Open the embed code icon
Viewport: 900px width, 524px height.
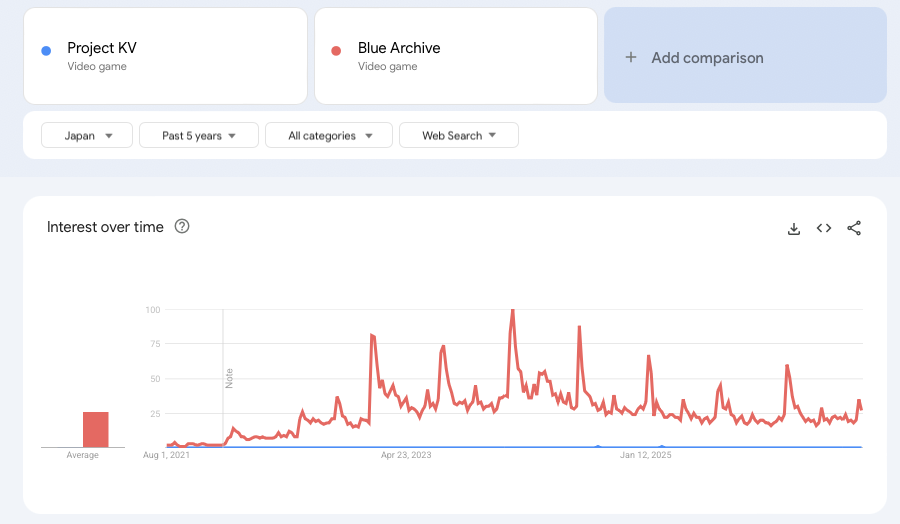(824, 228)
